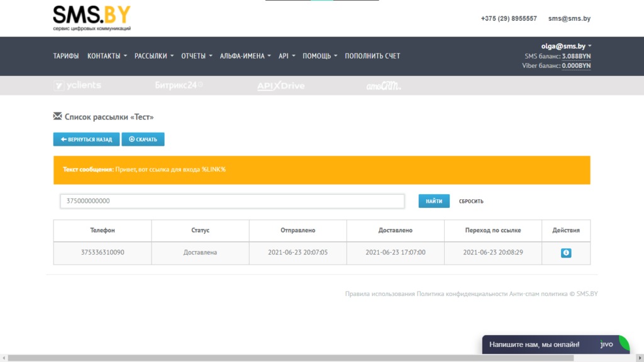Screen dimensions: 644x362
Task: Open the APIXDrive integration logo
Action: click(281, 85)
